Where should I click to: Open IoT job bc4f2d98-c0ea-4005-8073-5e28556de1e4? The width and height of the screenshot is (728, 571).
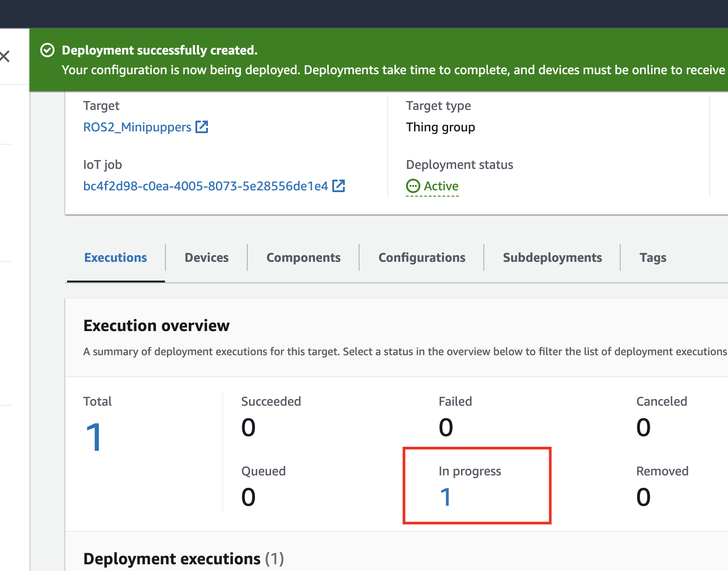[x=206, y=186]
